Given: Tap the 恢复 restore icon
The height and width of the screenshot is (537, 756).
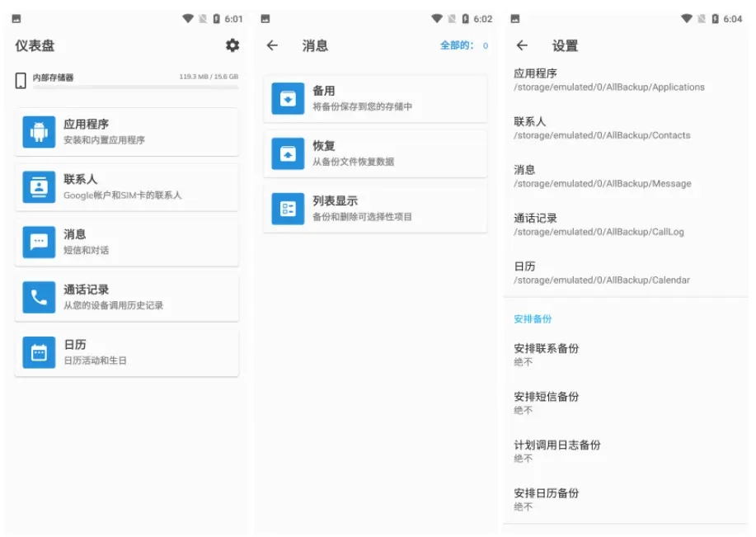Looking at the screenshot, I should coord(288,153).
